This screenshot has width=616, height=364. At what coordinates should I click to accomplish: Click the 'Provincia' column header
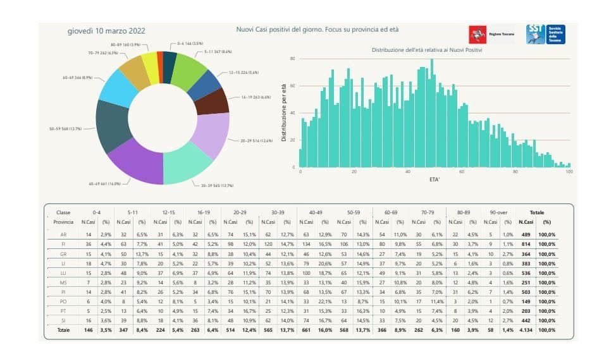coord(65,222)
